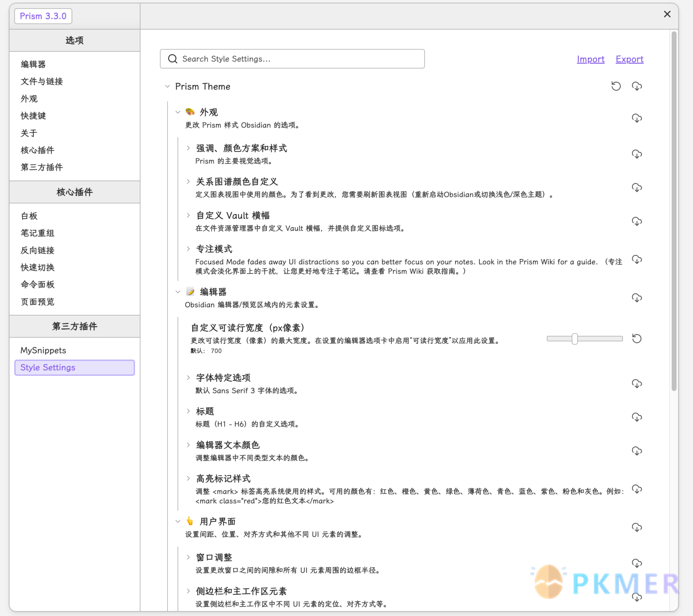This screenshot has width=693, height=616.
Task: Export icon for 用户界面 section
Action: pyautogui.click(x=637, y=527)
